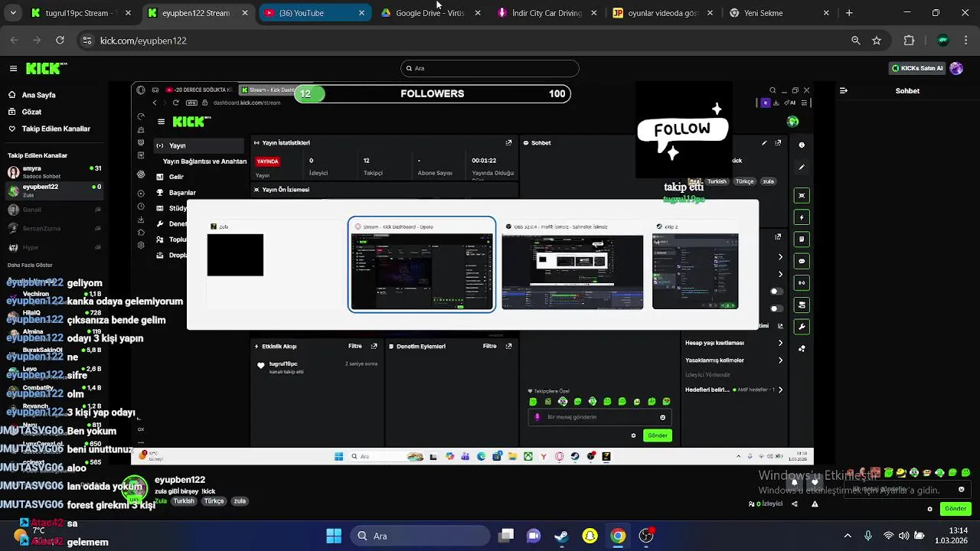The image size is (980, 551).
Task: Click the Kick search field labeled Ara
Action: [490, 68]
